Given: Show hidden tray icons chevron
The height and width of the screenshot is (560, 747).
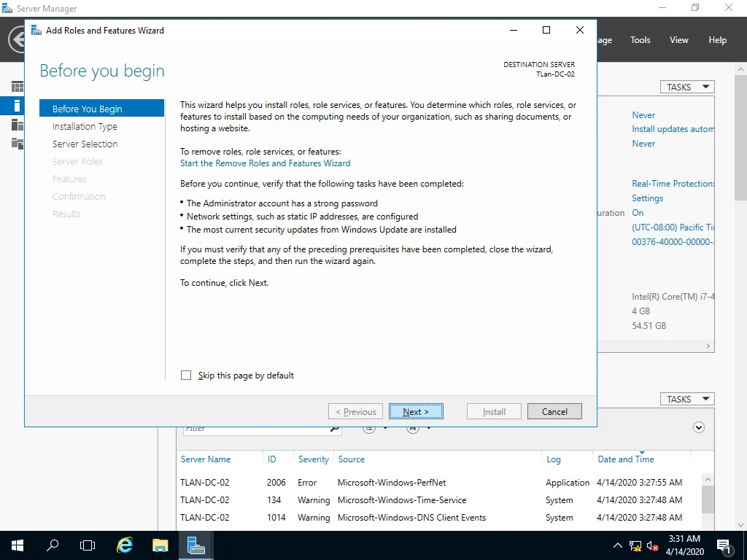Looking at the screenshot, I should point(617,545).
